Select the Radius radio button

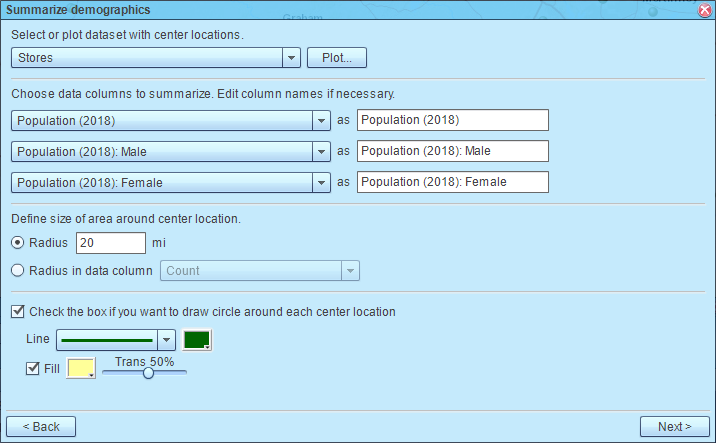tap(17, 243)
